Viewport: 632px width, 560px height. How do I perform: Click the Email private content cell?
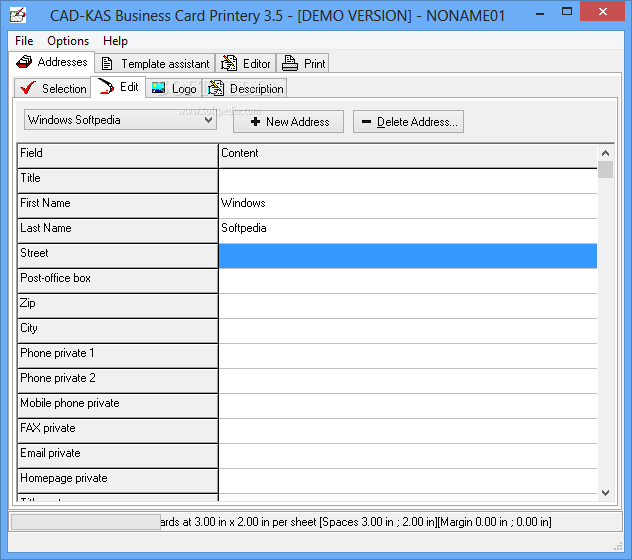click(408, 456)
